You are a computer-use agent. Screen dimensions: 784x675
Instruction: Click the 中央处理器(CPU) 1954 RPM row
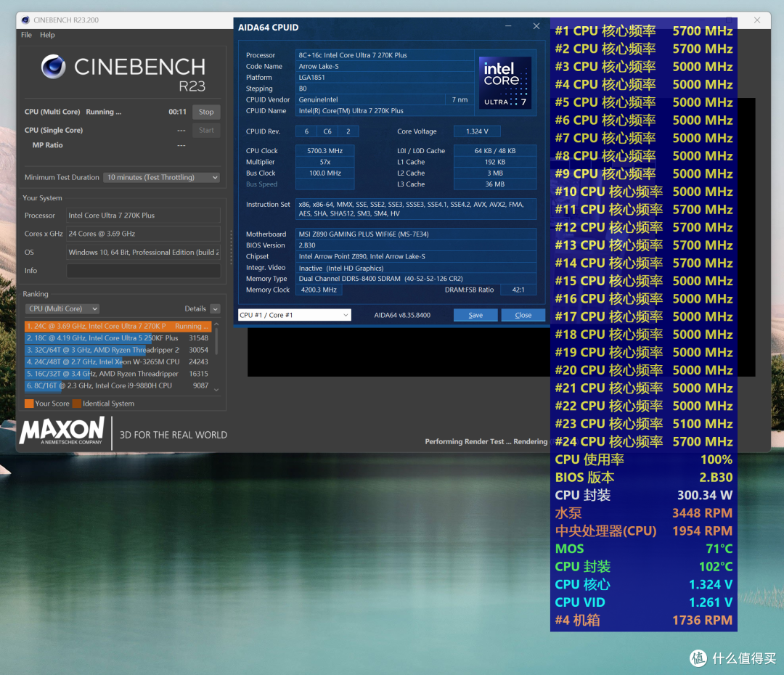[x=643, y=531]
